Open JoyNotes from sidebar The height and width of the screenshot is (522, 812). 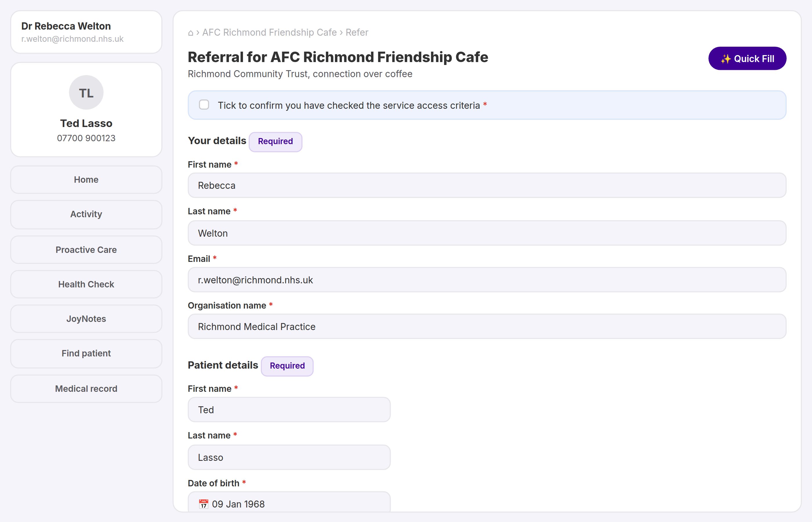(86, 319)
